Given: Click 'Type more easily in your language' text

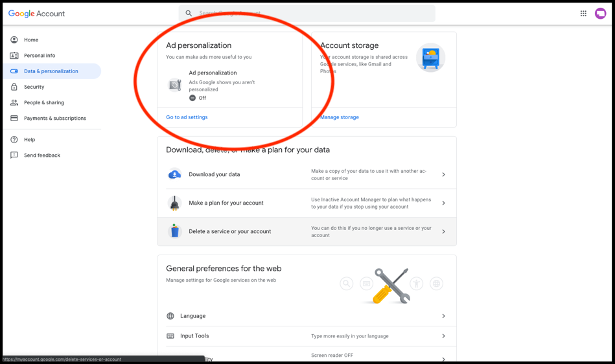Looking at the screenshot, I should (x=350, y=336).
